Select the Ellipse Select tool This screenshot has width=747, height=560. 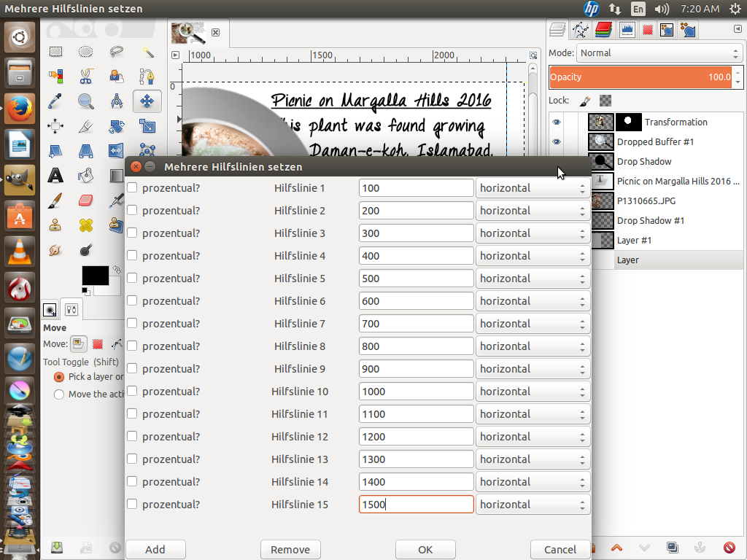(86, 52)
